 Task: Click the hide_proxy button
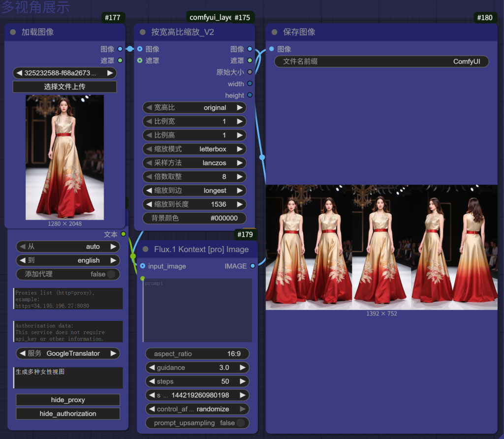pos(68,400)
